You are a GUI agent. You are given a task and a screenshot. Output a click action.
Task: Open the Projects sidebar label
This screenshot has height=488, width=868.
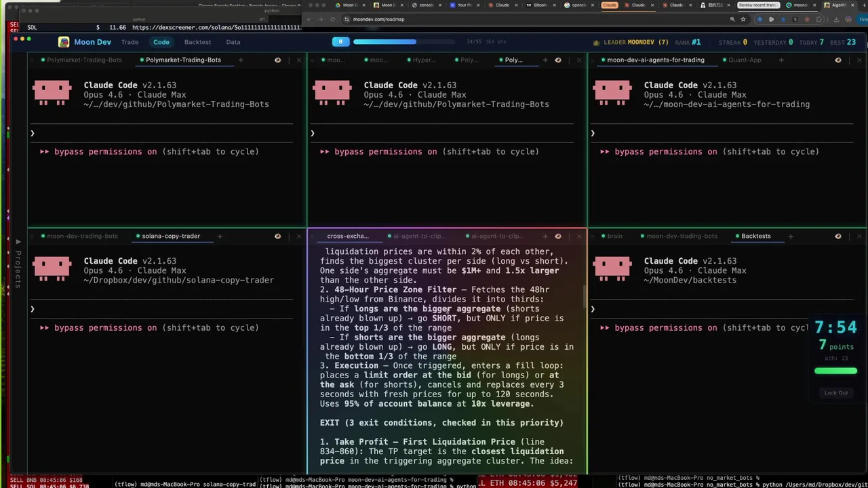tap(18, 269)
